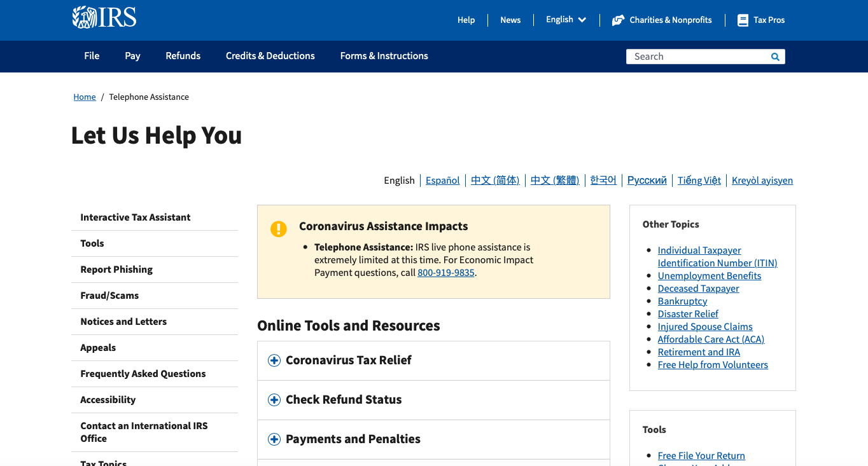
Task: Open Frequently Asked Questions
Action: pos(143,374)
